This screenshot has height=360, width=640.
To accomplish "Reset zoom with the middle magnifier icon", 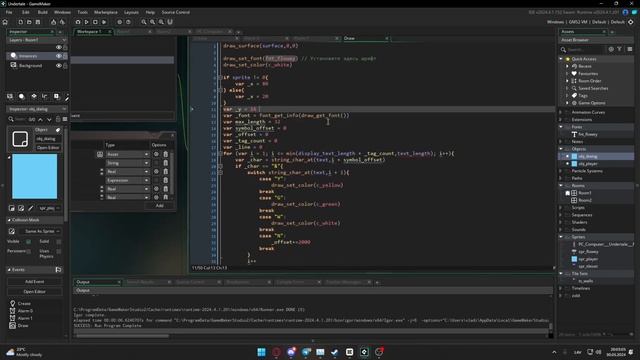I will pyautogui.click(x=153, y=22).
